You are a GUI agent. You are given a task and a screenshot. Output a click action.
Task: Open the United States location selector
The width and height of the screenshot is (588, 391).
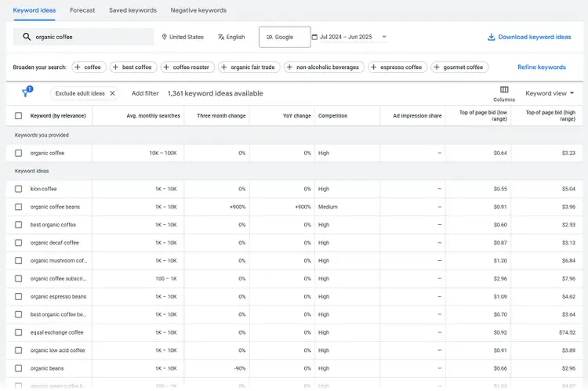point(183,37)
